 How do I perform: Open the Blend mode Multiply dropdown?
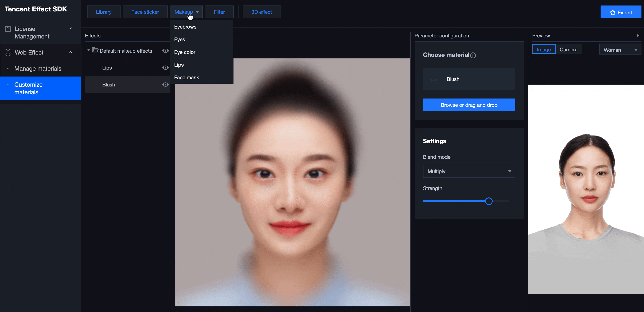[x=469, y=171]
